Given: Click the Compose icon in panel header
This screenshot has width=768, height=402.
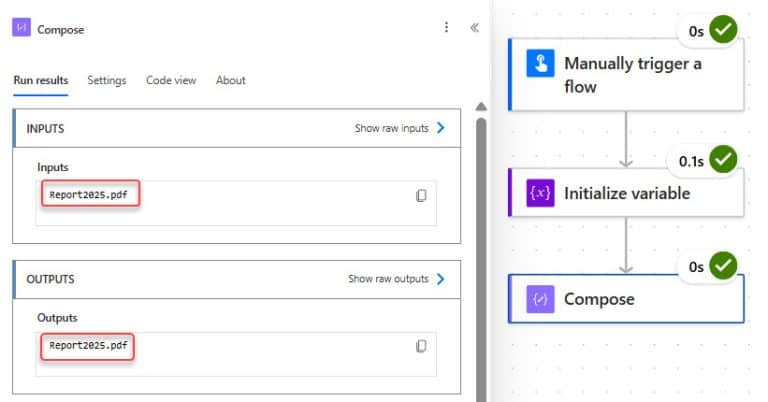Looking at the screenshot, I should point(21,28).
